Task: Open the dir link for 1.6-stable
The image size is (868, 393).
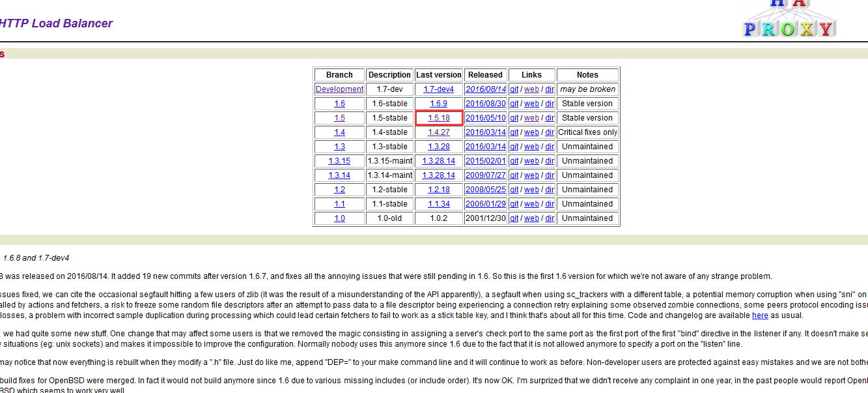Action: click(550, 104)
